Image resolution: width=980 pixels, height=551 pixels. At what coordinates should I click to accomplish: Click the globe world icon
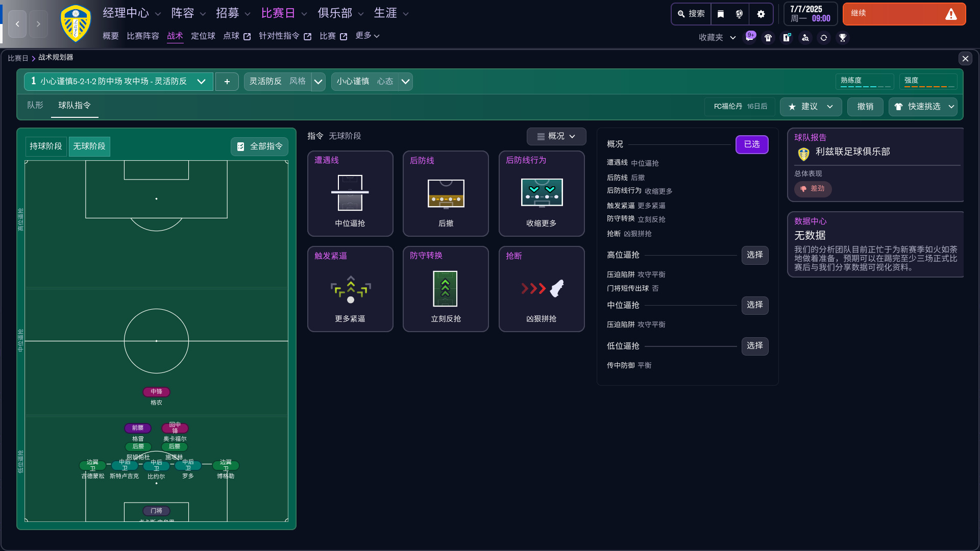739,14
